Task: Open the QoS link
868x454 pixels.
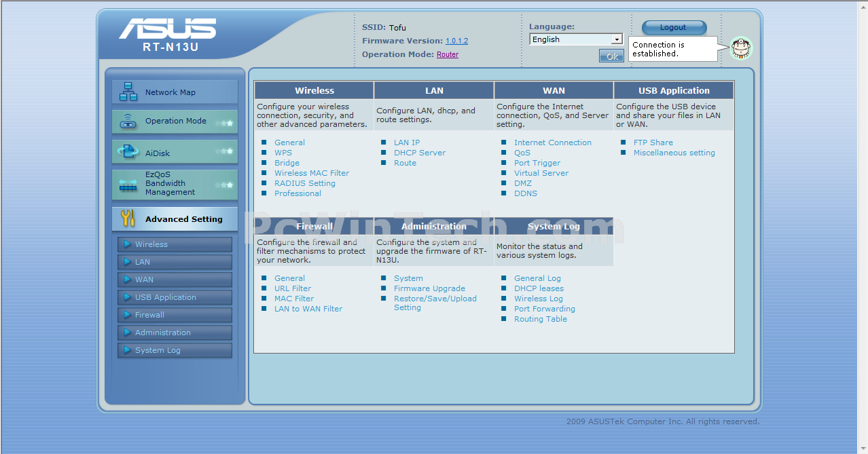Action: tap(522, 153)
